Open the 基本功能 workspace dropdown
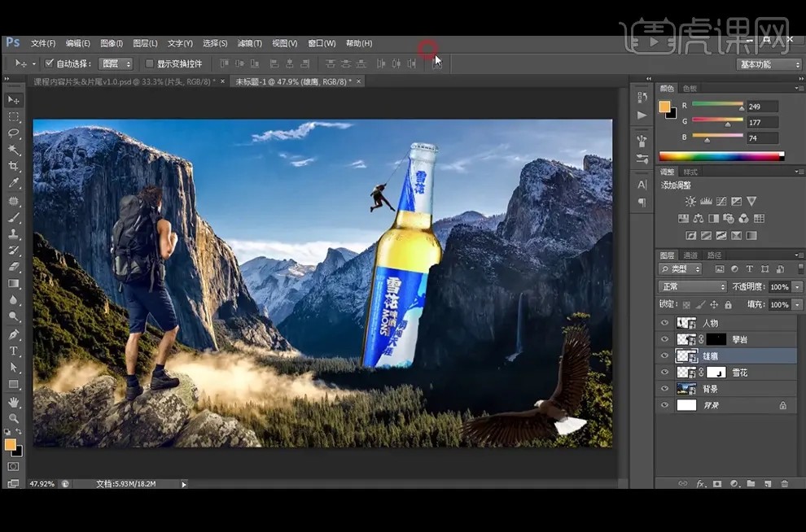The height and width of the screenshot is (532, 806). coord(769,64)
